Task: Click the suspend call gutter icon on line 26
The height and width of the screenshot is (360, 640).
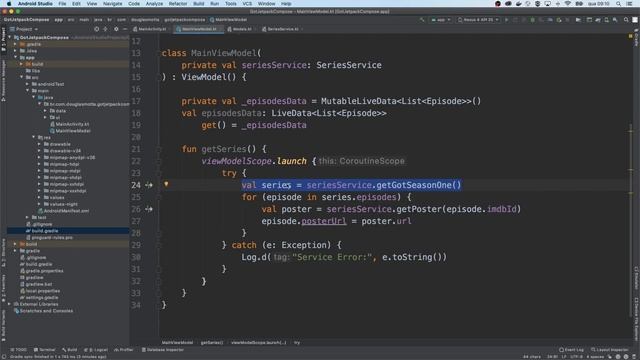Action: [149, 209]
